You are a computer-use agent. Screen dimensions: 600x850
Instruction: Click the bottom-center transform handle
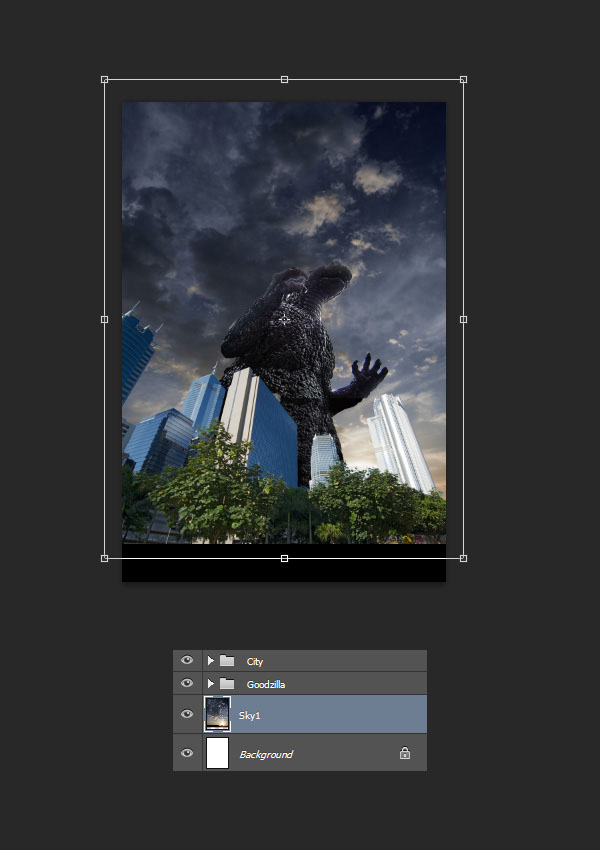point(284,558)
